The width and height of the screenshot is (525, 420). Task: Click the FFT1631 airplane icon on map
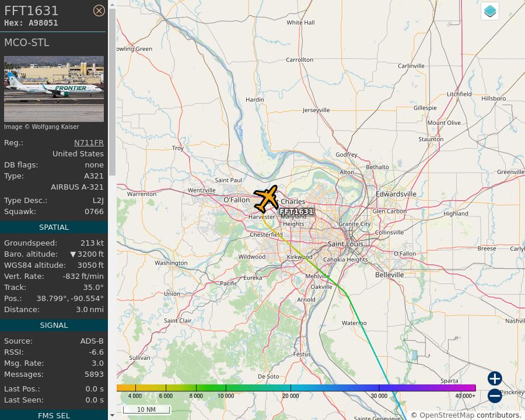pyautogui.click(x=267, y=198)
